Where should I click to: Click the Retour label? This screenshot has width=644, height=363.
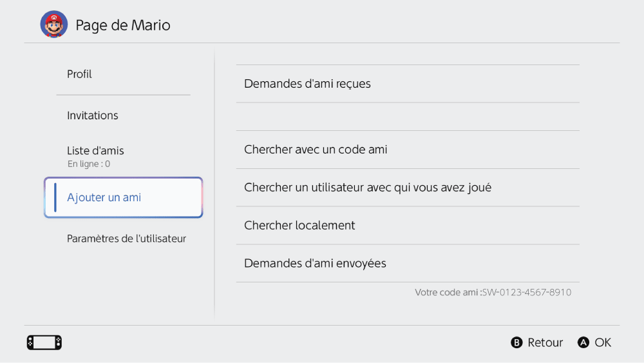tap(545, 342)
